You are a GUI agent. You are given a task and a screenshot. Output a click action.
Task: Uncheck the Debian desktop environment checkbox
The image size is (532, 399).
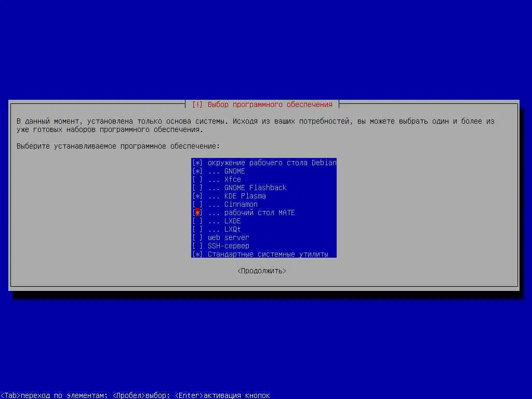point(197,163)
